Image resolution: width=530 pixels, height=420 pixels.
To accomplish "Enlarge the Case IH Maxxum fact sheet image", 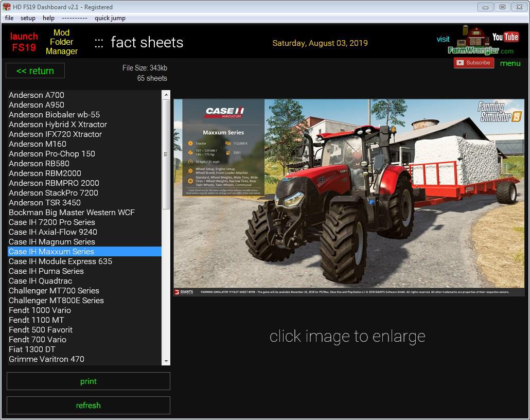I will (348, 198).
